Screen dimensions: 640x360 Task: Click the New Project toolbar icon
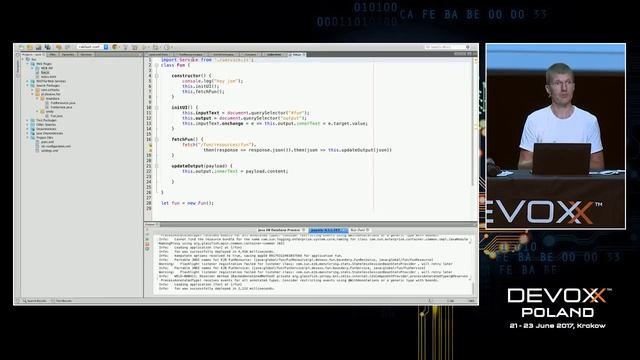click(x=30, y=47)
